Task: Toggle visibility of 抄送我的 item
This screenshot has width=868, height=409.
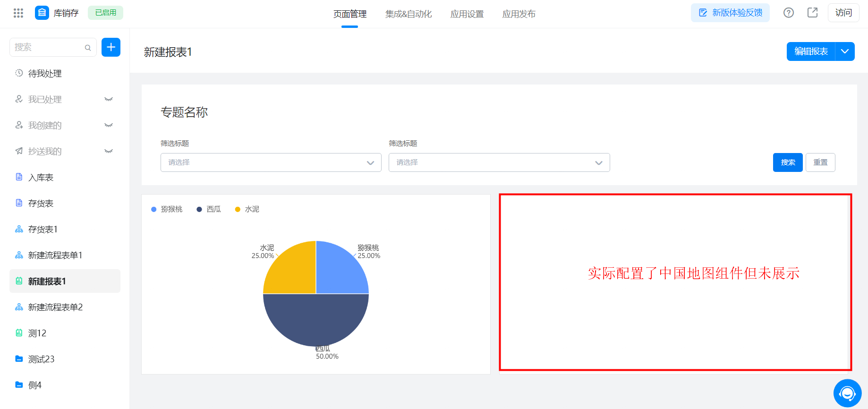Action: [109, 151]
